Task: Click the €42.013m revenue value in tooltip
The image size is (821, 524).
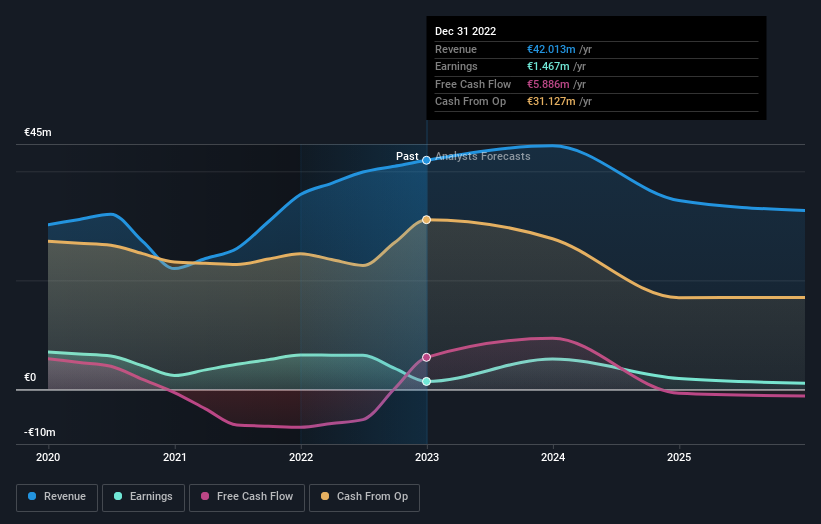Action: coord(551,49)
